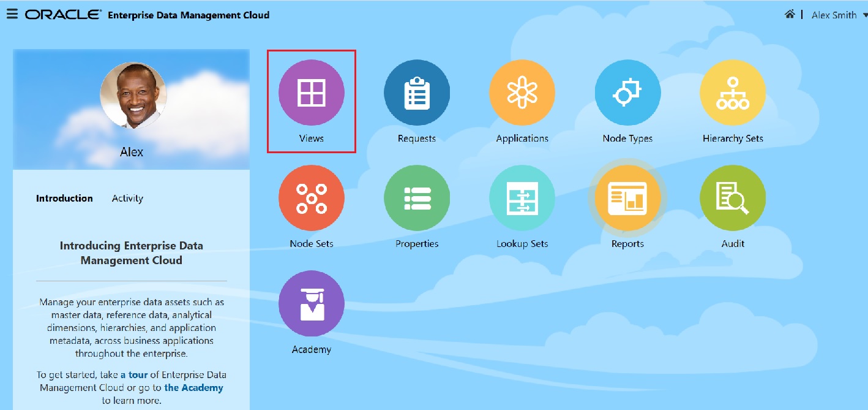Open the Requests icon
This screenshot has width=868, height=410.
click(417, 92)
